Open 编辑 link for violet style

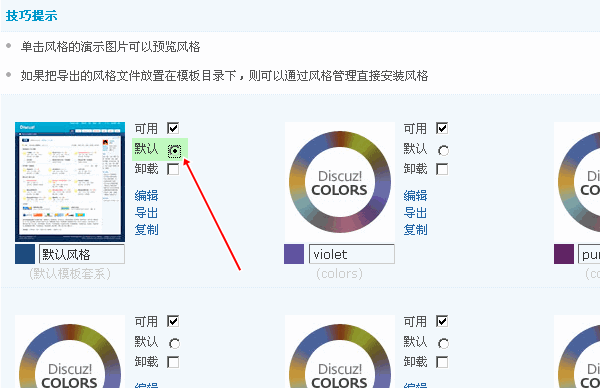(x=415, y=196)
